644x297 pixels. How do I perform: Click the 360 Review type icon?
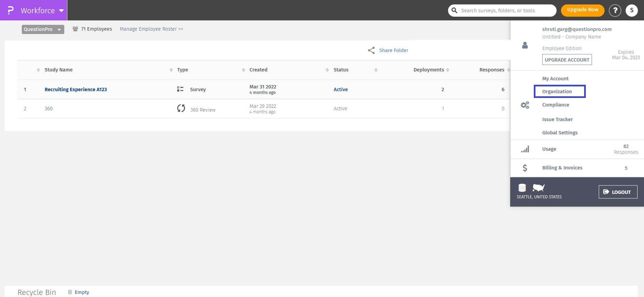tap(181, 109)
